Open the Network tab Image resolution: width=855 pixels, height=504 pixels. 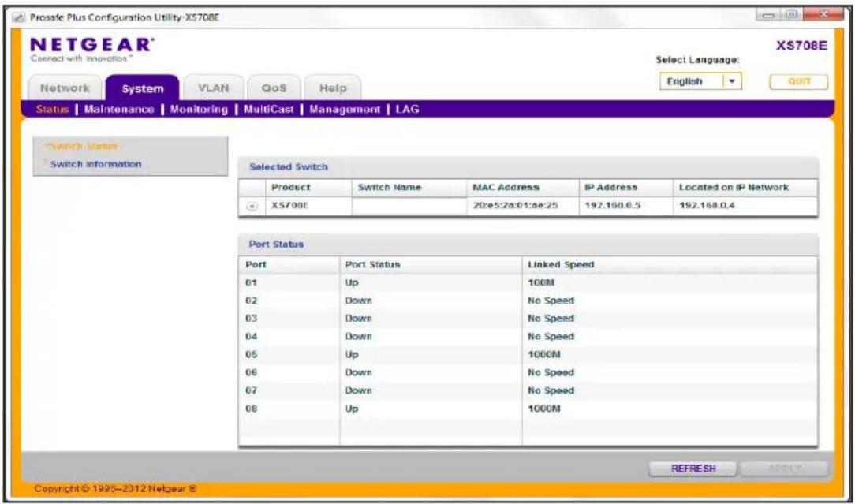coord(65,88)
